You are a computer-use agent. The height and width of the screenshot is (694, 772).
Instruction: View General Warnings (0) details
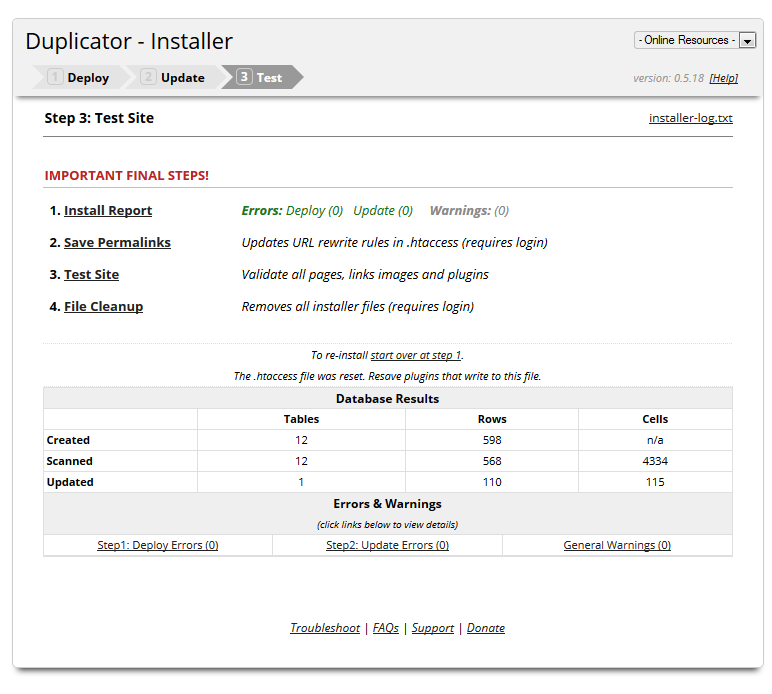point(617,545)
